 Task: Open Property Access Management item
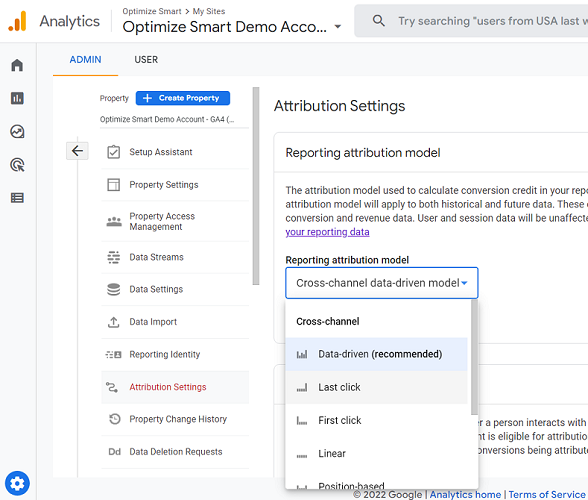tap(175, 221)
